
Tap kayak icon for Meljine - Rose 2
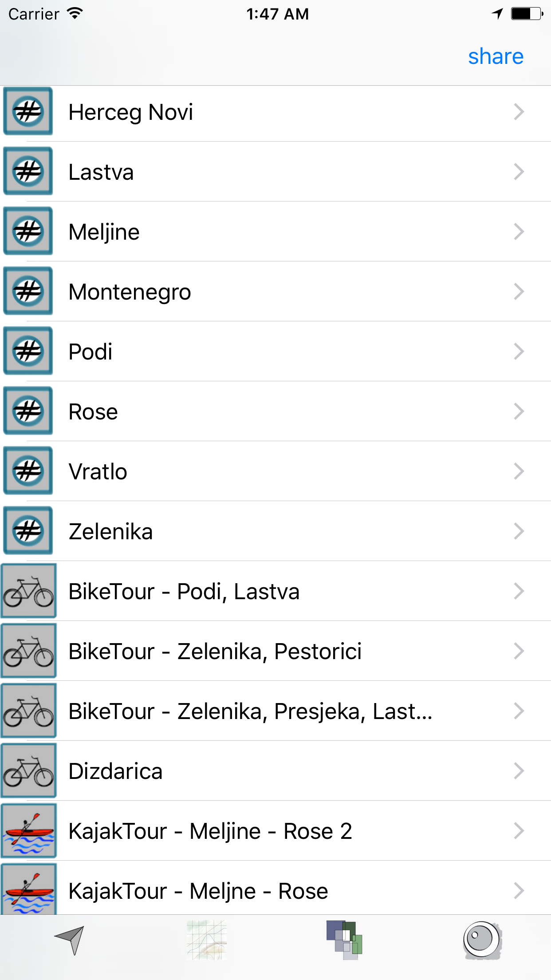[28, 831]
